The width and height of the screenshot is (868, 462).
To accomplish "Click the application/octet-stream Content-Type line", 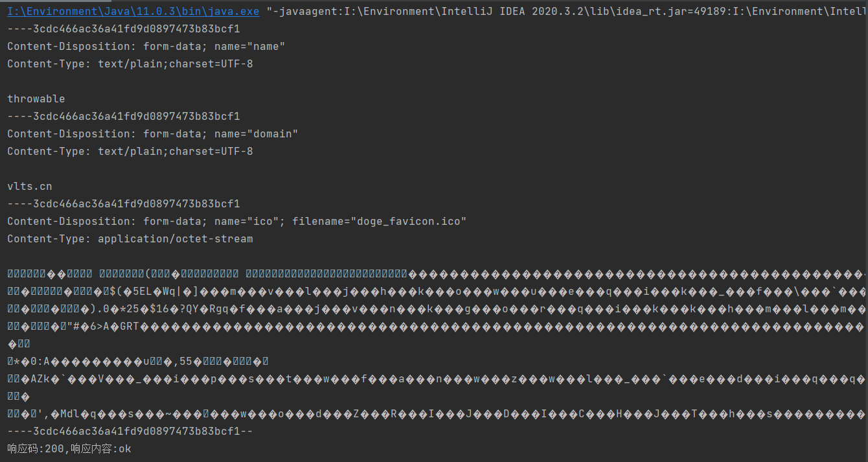I will tap(130, 239).
